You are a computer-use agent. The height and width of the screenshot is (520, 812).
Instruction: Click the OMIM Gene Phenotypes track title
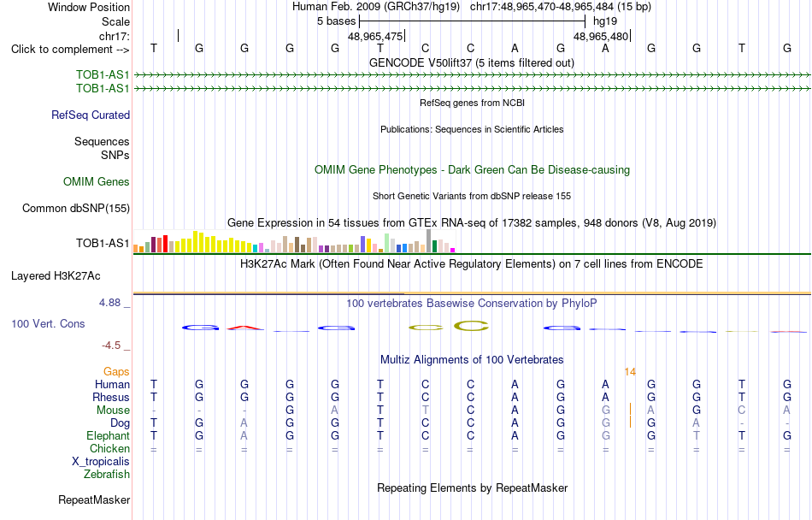tap(472, 170)
